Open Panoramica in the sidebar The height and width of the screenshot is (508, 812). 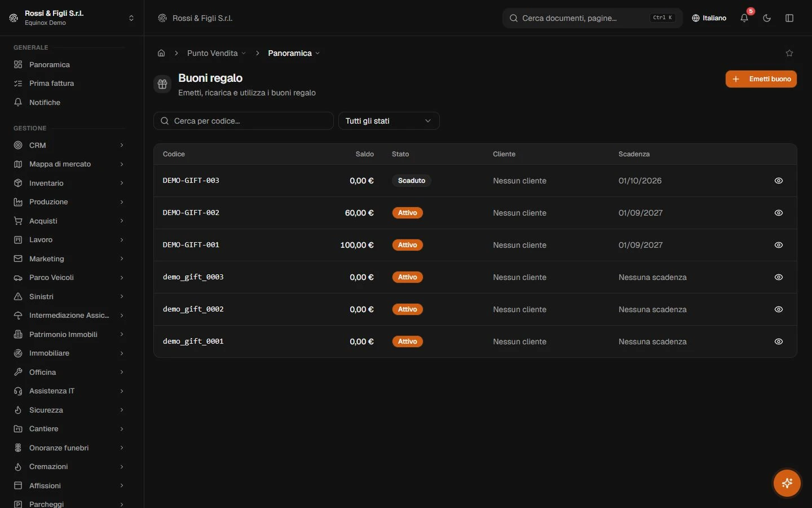pos(69,64)
